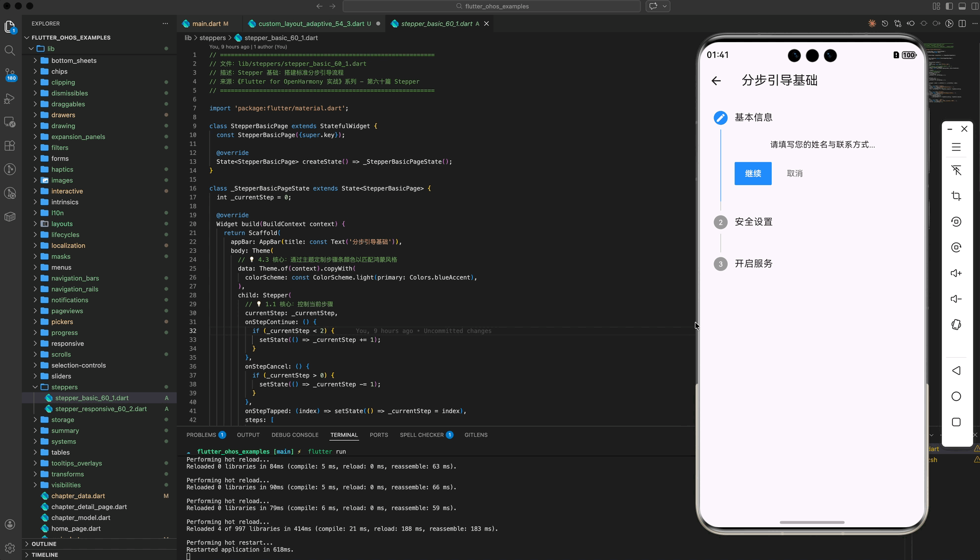Switch to main.dart editor tab
The height and width of the screenshot is (560, 980).
click(206, 24)
